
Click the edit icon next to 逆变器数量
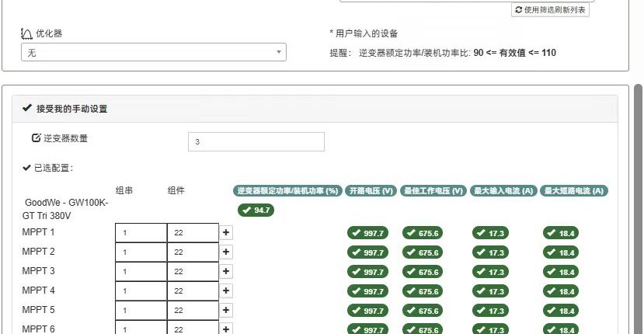[37, 138]
